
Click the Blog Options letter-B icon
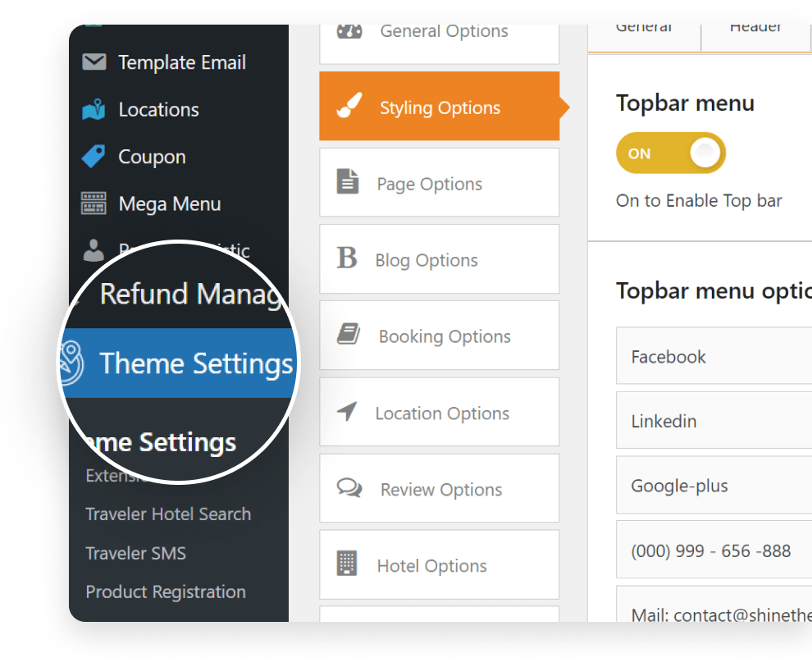click(x=347, y=258)
